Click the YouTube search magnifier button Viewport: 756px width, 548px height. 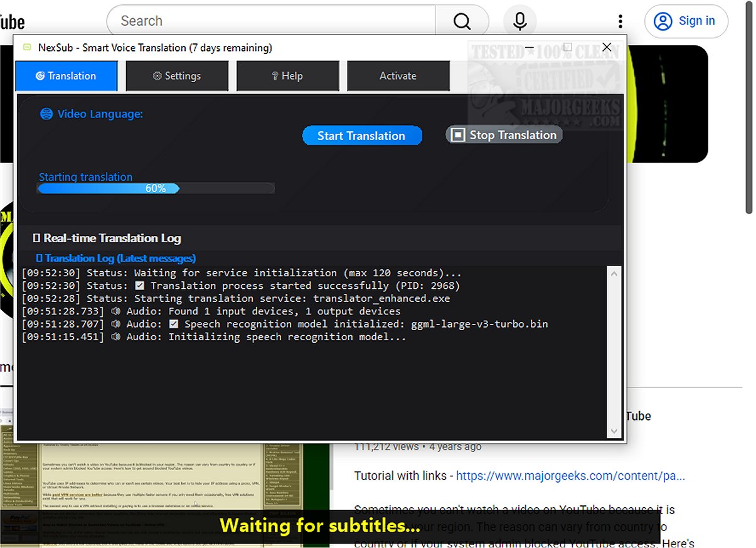click(462, 21)
